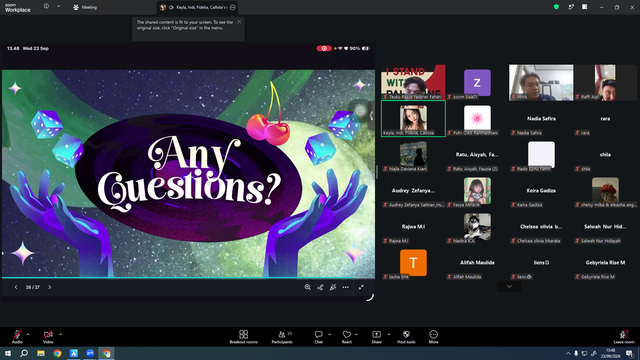Show more participants with the down chevron

coord(509,286)
